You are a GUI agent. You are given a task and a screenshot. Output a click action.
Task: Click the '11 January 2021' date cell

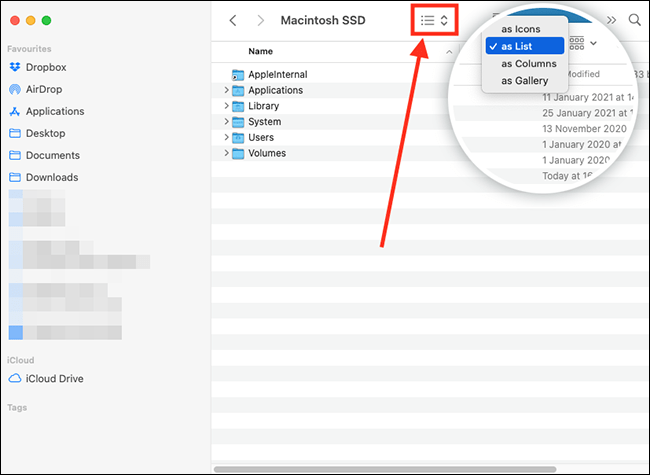(x=587, y=97)
